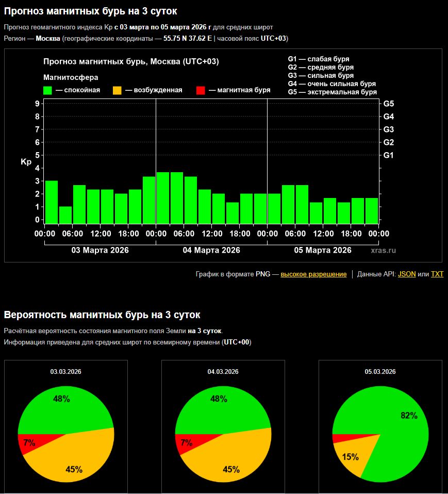Click the red 'магнитная буря' legend swatch
The height and width of the screenshot is (494, 448).
point(201,90)
